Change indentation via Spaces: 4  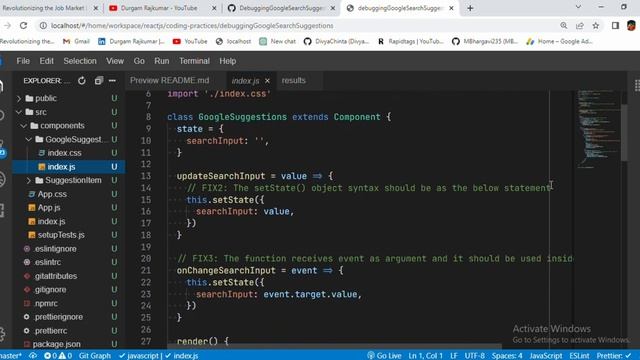507,356
